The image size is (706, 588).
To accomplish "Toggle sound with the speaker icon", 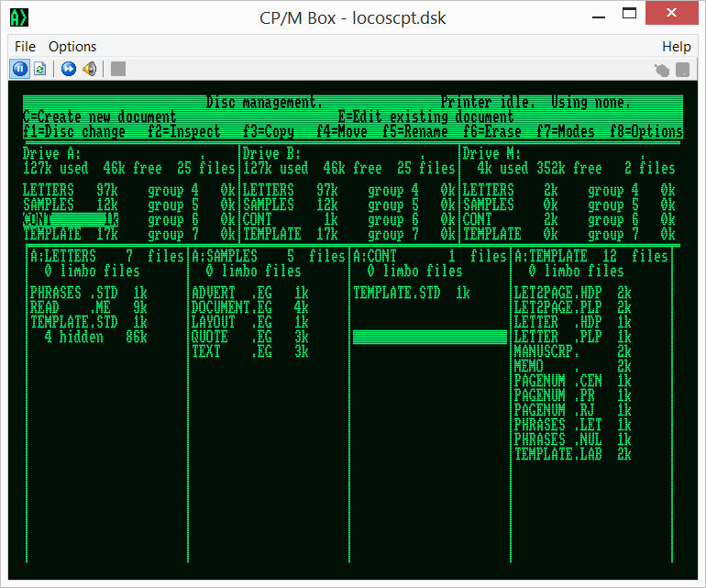I will (x=90, y=69).
